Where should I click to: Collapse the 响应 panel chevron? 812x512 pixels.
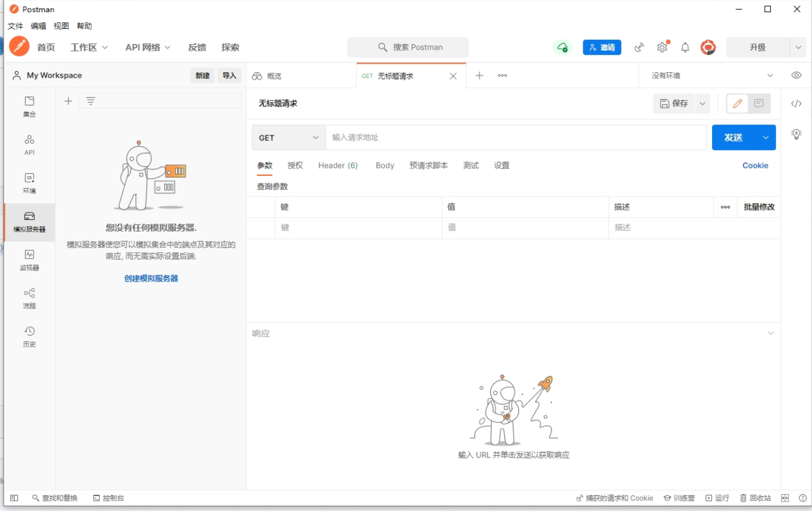point(770,333)
